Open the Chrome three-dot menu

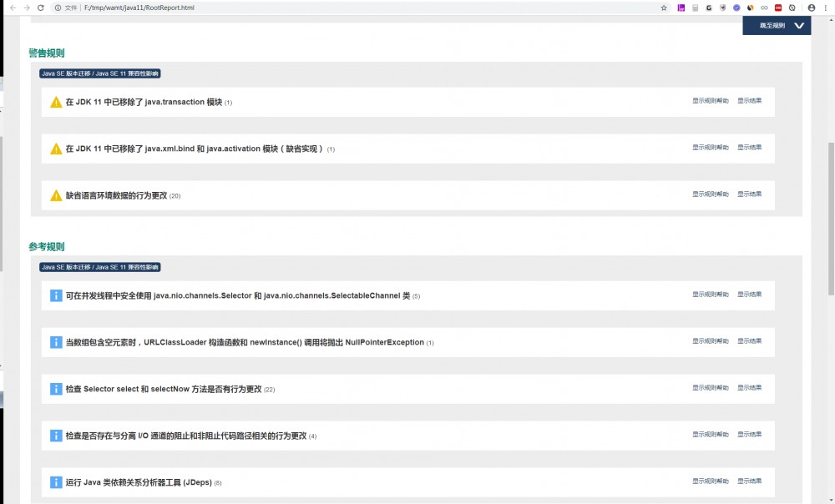coord(826,8)
